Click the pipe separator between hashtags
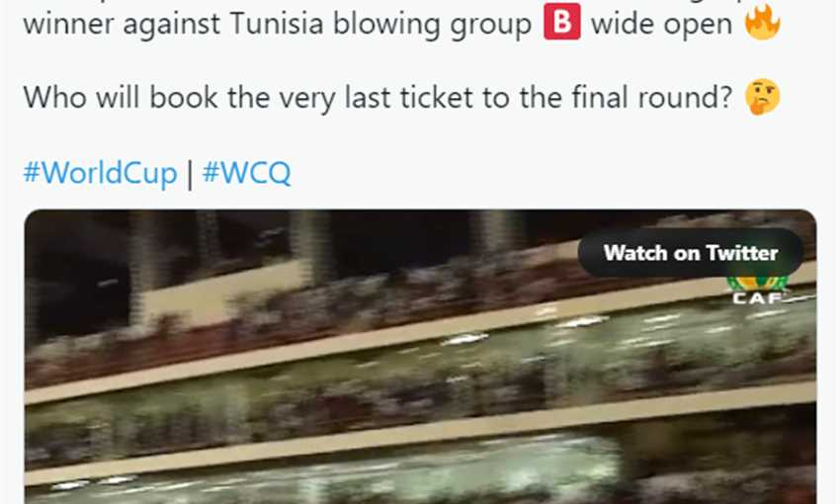 190,174
